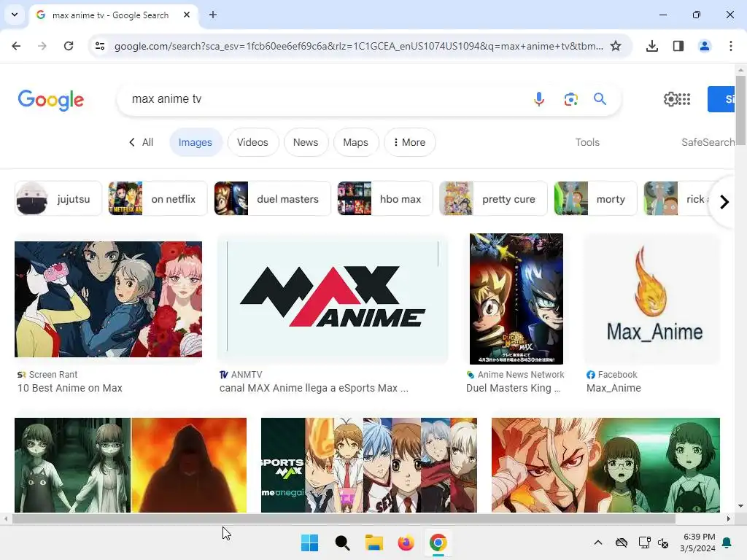Switch to the Videos tab
The height and width of the screenshot is (560, 747).
click(252, 142)
